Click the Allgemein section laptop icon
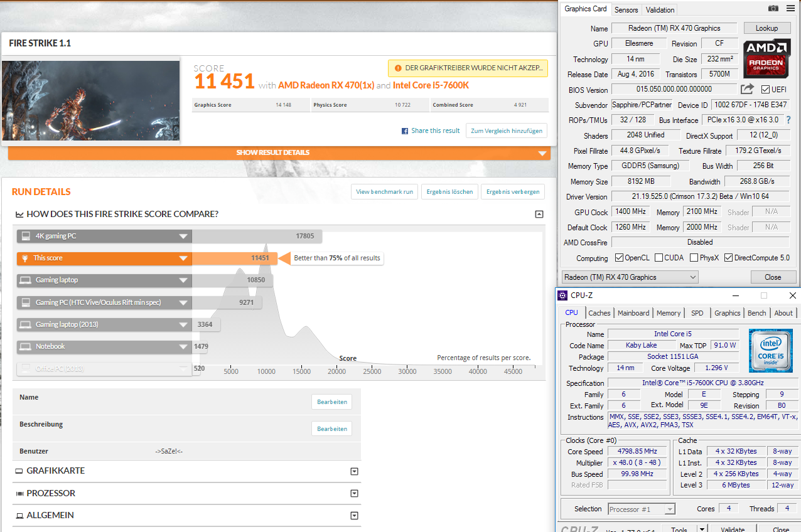801x532 pixels. click(x=19, y=516)
